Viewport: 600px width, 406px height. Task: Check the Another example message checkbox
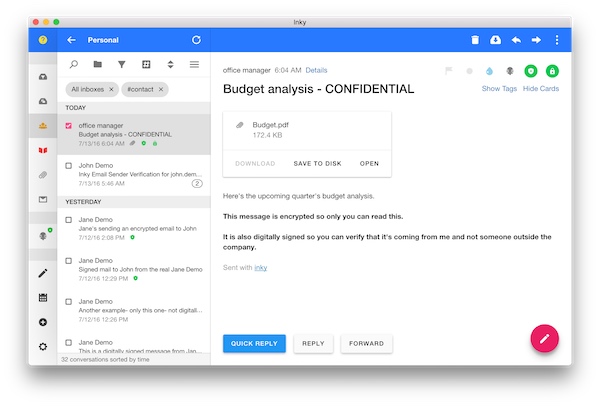click(x=68, y=302)
